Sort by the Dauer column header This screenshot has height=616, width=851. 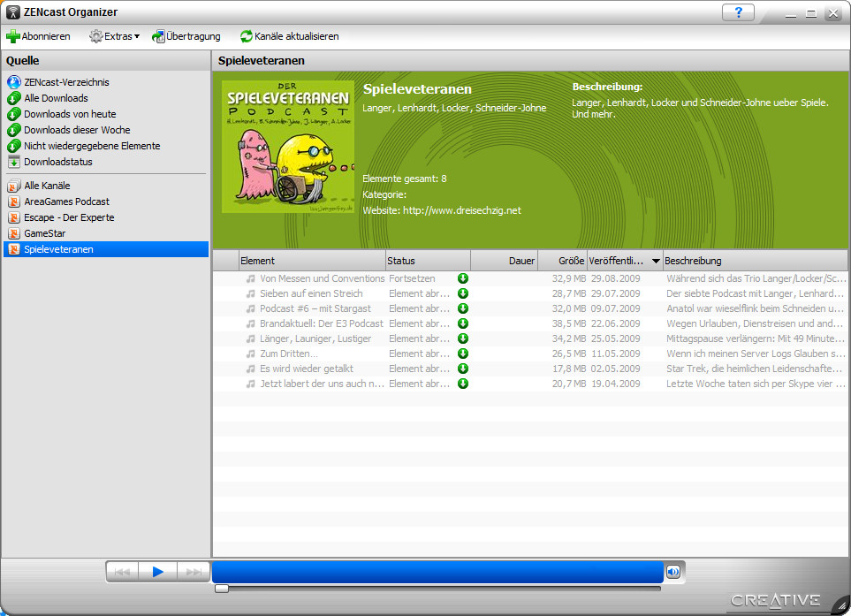point(504,261)
